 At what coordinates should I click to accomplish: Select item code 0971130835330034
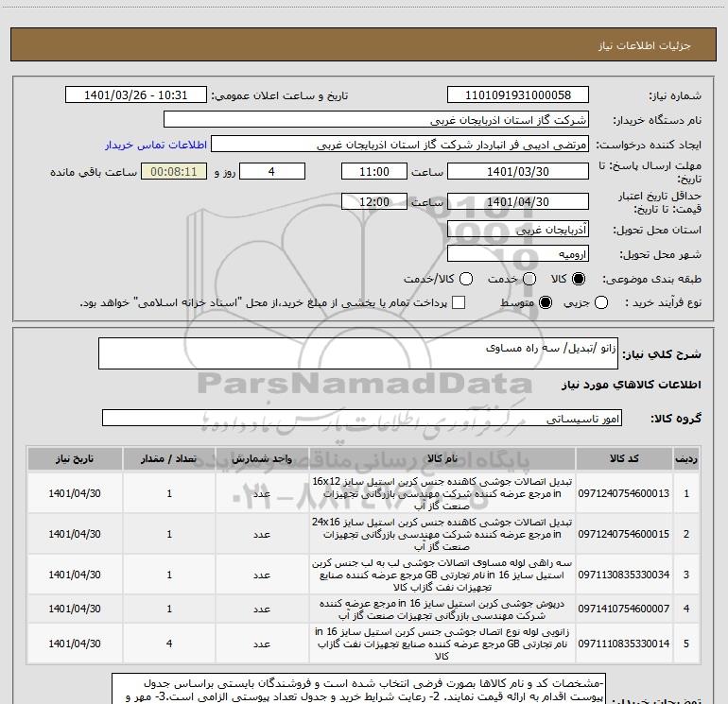coord(624,575)
